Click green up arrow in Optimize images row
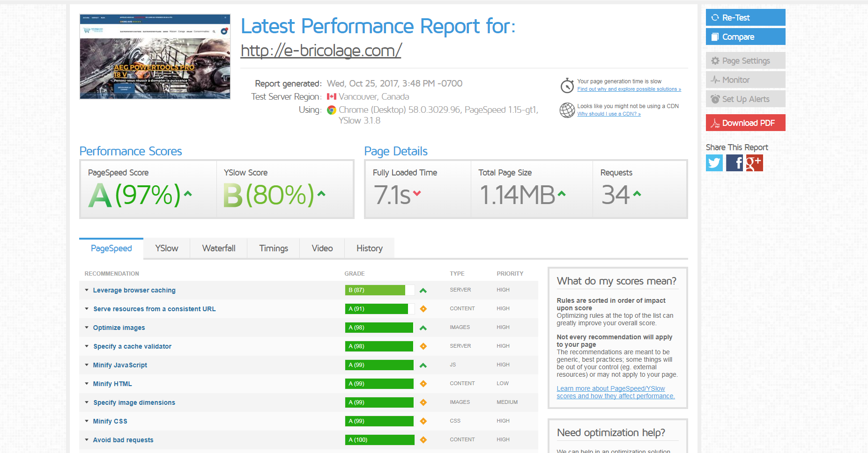868x453 pixels. (x=423, y=328)
